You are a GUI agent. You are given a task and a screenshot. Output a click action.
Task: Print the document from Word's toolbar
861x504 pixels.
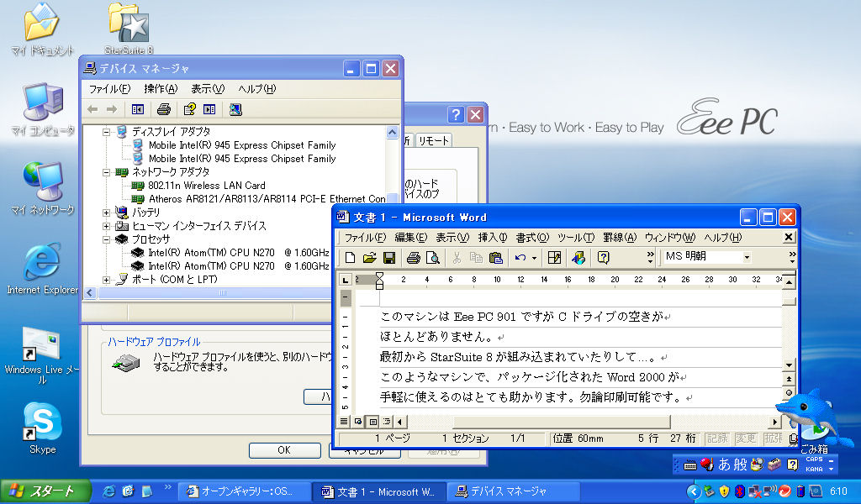pyautogui.click(x=414, y=257)
